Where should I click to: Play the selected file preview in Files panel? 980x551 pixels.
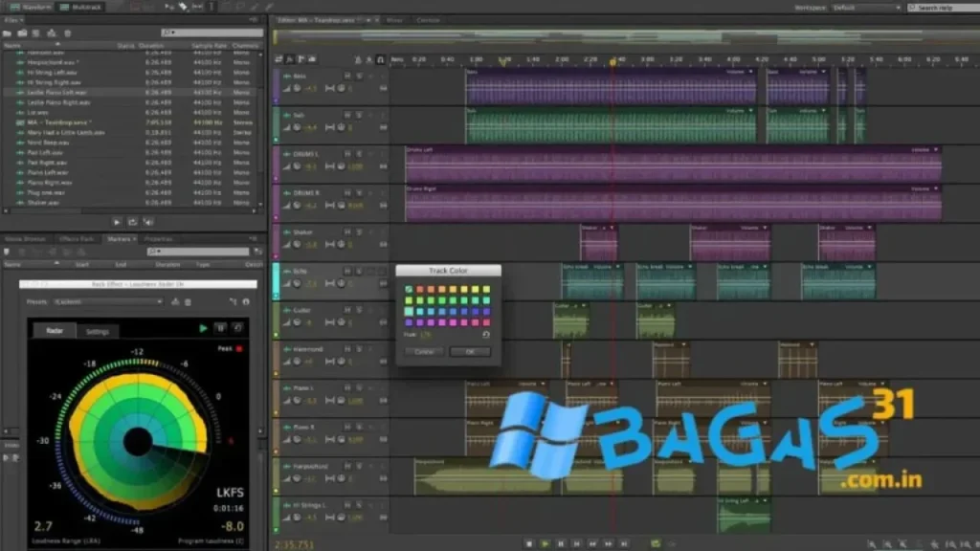coord(117,222)
